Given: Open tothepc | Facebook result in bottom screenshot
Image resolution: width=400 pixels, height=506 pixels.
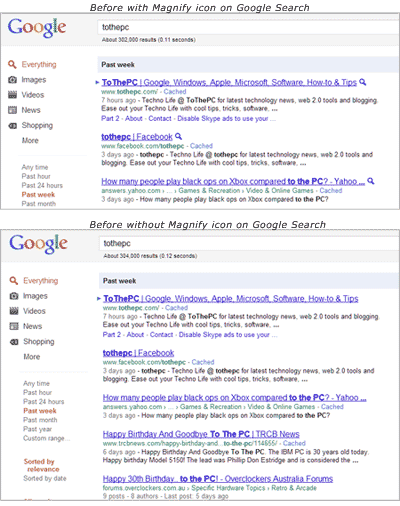Looking at the screenshot, I should point(138,353).
